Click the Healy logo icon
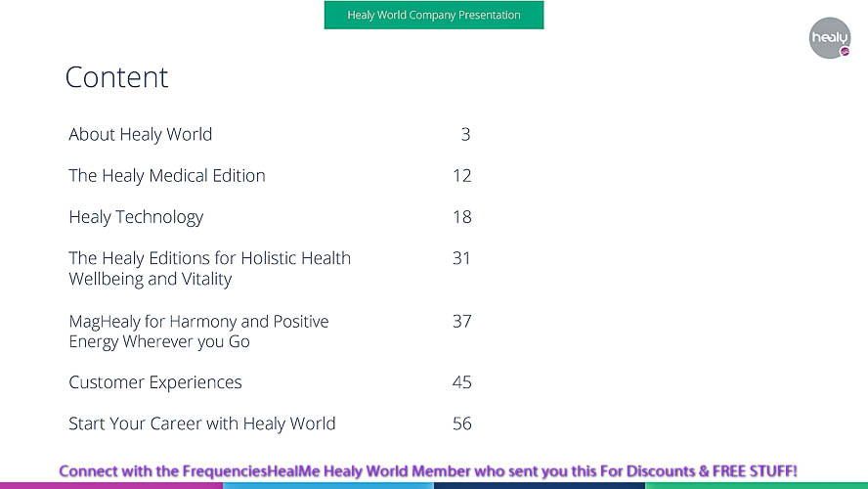Screen dimensions: 868x489 [829, 38]
